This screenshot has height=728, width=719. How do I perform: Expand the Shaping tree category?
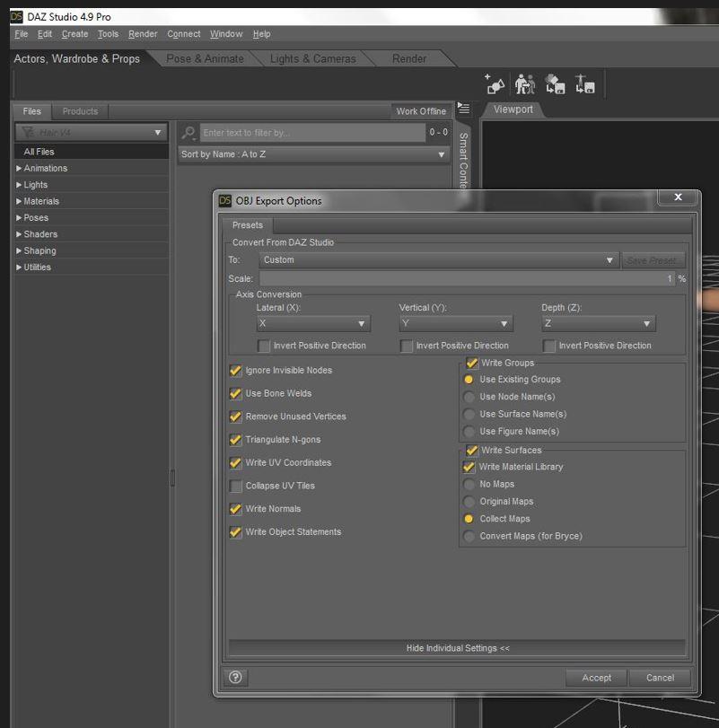[19, 250]
